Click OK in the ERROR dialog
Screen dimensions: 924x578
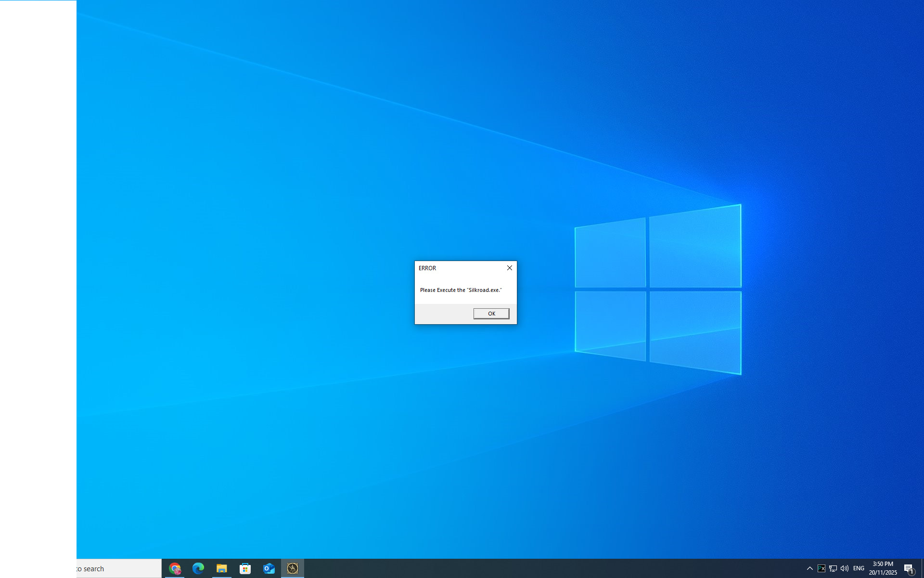[x=491, y=314]
